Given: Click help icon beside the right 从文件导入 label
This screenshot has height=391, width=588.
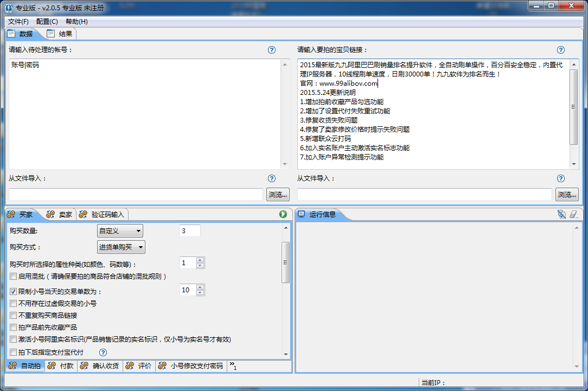Looking at the screenshot, I should pyautogui.click(x=561, y=178).
